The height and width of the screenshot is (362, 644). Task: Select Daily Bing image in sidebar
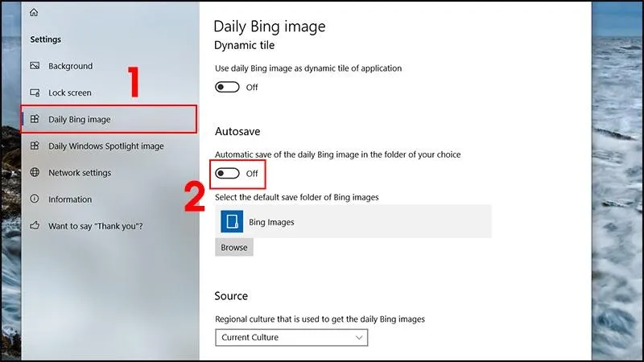109,119
